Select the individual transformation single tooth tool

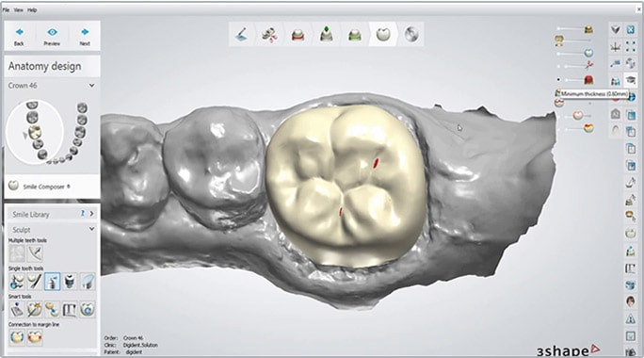(17, 282)
